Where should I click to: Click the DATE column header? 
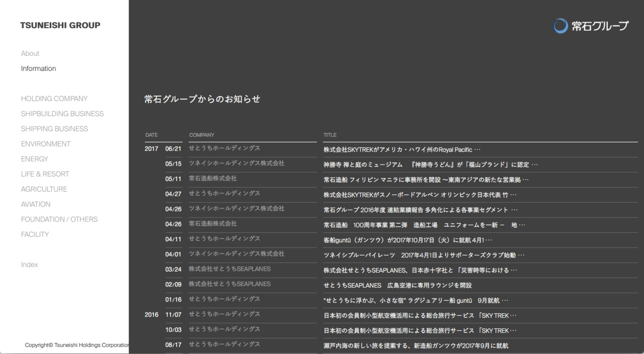152,135
